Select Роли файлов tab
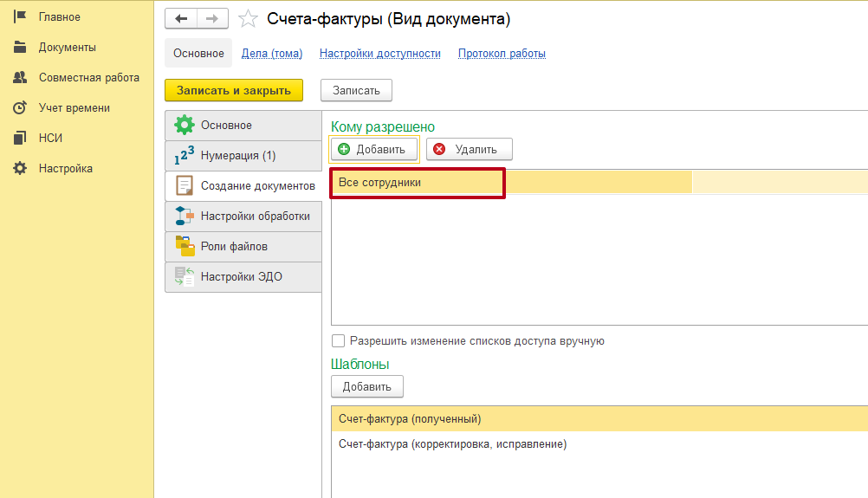The image size is (868, 498). (x=234, y=247)
